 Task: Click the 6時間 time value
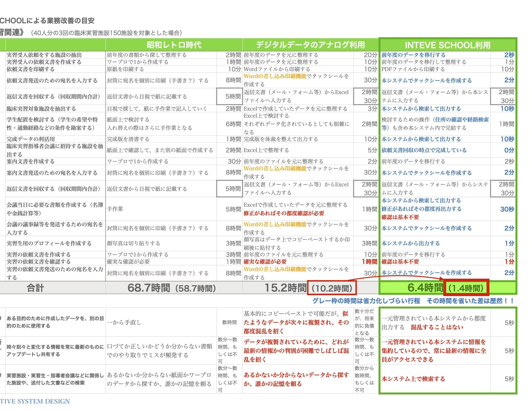pos(233,124)
